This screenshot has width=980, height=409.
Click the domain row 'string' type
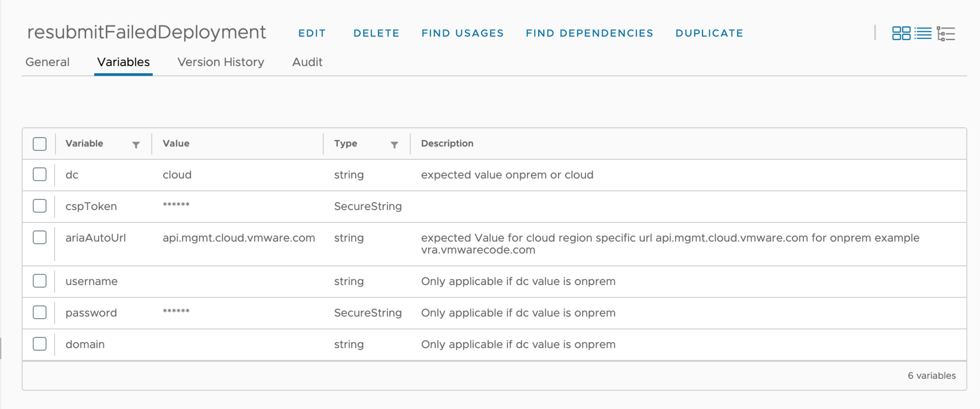349,344
